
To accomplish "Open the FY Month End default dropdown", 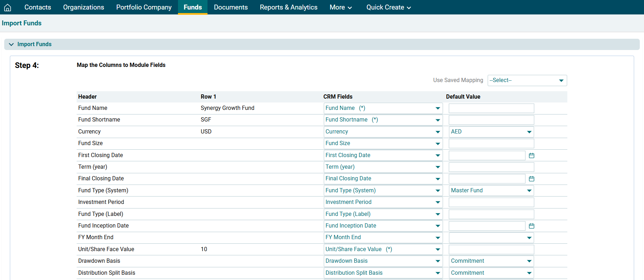I will pos(491,238).
